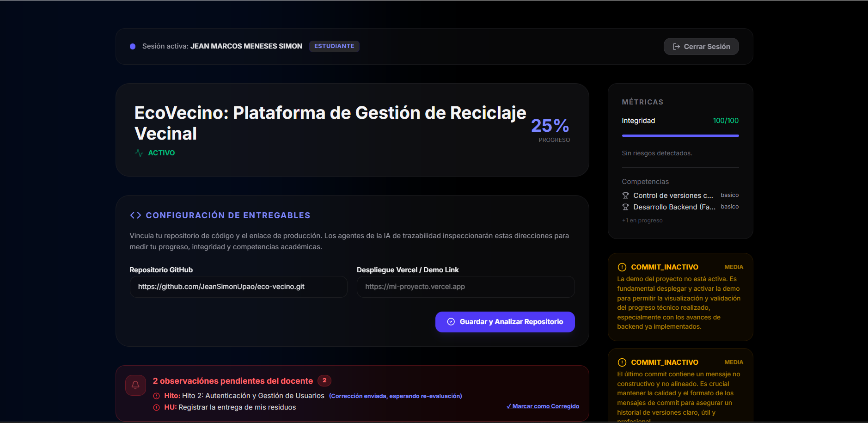
Task: Click 'Sin riesgos detectados.' text
Action: (657, 153)
